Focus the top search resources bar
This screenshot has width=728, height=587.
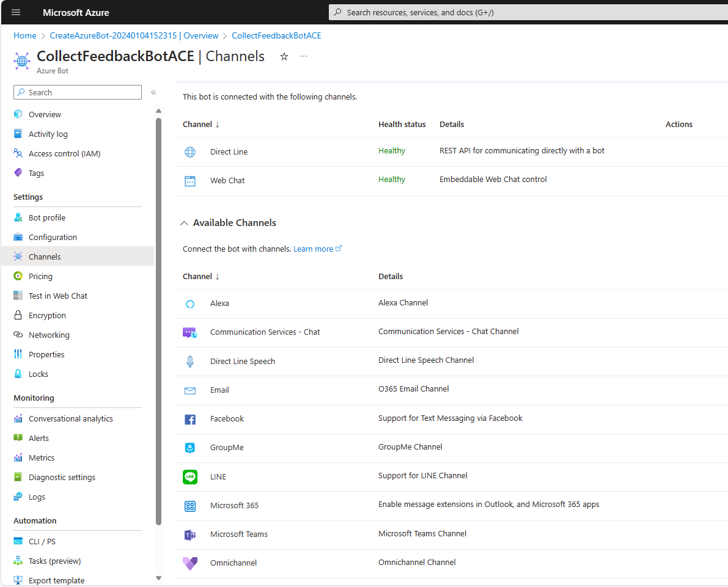(528, 13)
